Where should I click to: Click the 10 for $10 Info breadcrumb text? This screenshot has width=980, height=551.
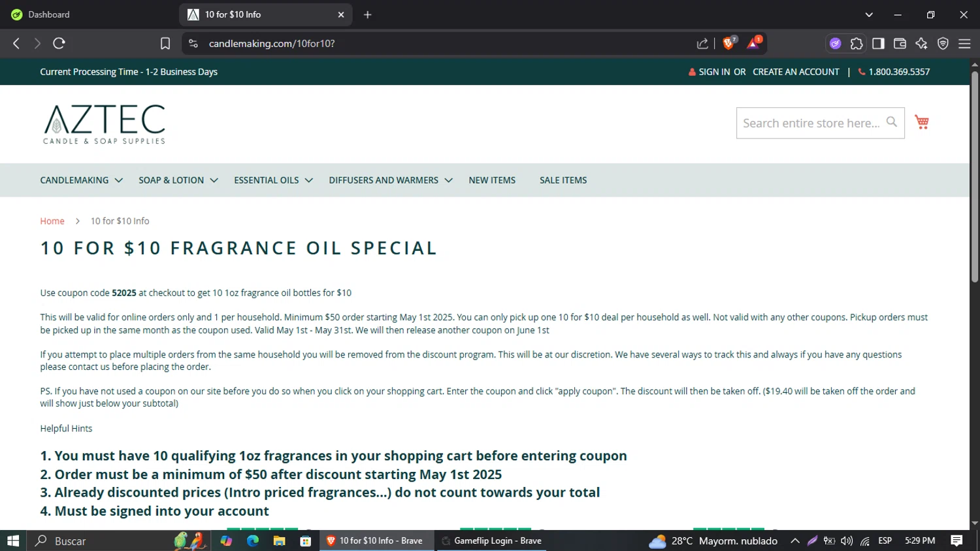click(x=120, y=221)
